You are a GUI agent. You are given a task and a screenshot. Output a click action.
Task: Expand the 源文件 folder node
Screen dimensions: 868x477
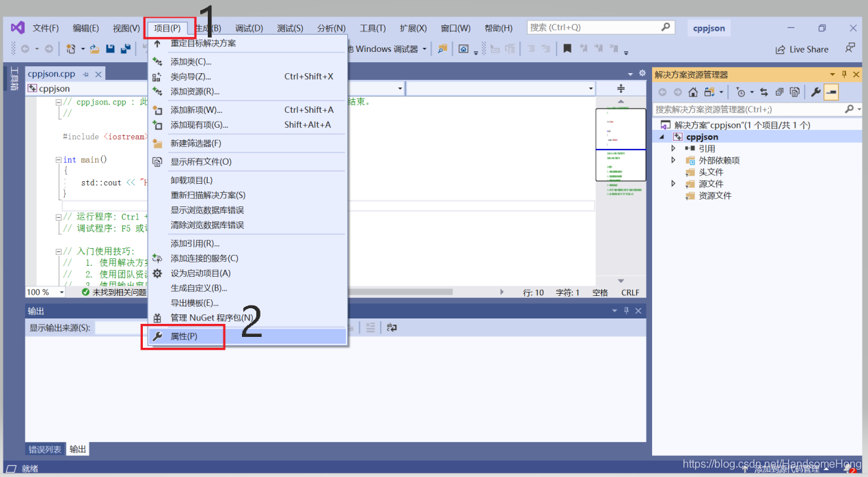coord(673,184)
